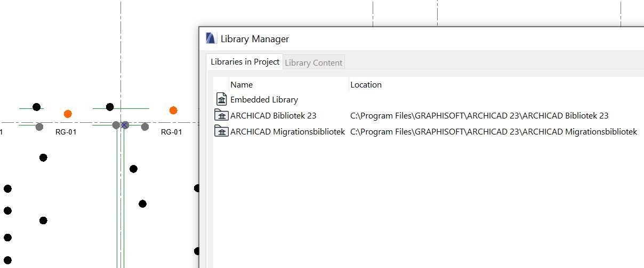Image resolution: width=644 pixels, height=268 pixels.
Task: Select the Embedded Library document icon
Action: point(222,99)
